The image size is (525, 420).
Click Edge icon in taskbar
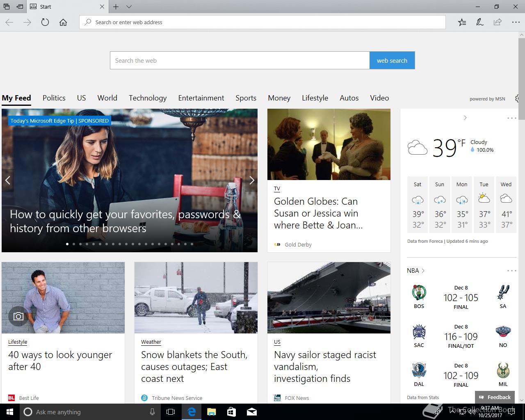pos(191,412)
